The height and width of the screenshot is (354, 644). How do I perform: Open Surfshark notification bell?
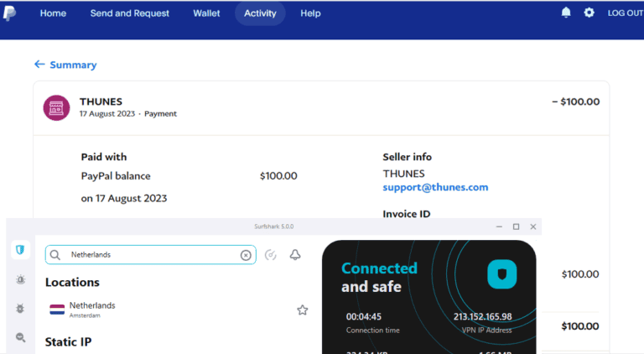[295, 255]
